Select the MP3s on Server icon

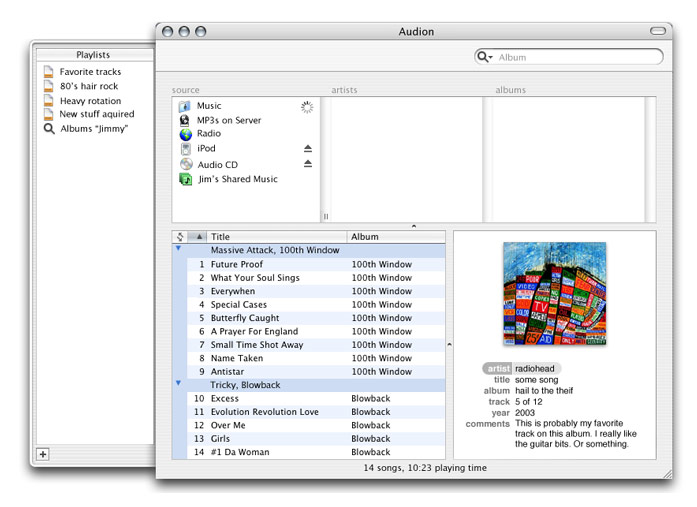(x=185, y=120)
